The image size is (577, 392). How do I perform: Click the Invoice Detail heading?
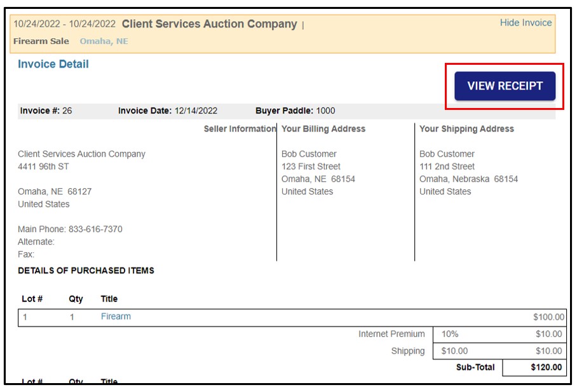(53, 64)
